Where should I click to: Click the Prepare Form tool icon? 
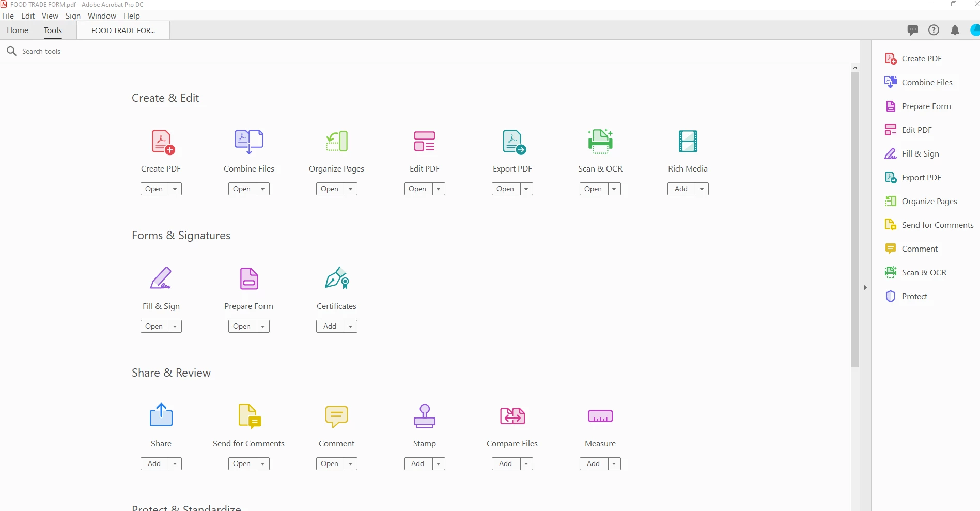pos(249,278)
